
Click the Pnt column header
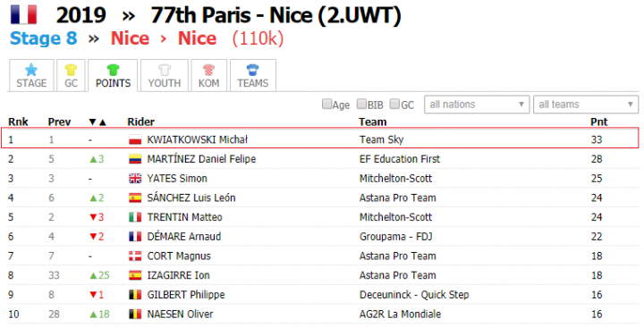(x=598, y=122)
